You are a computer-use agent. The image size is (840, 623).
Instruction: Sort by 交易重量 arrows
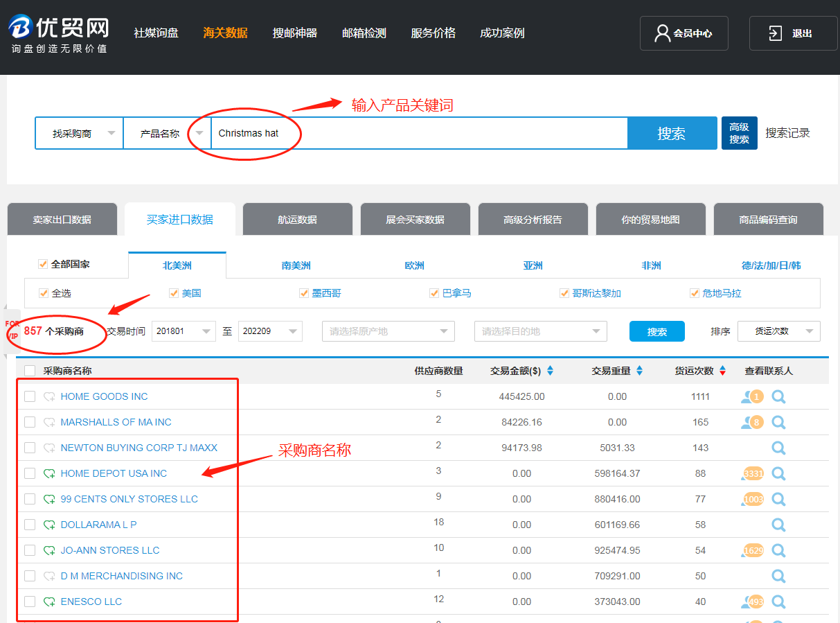639,371
